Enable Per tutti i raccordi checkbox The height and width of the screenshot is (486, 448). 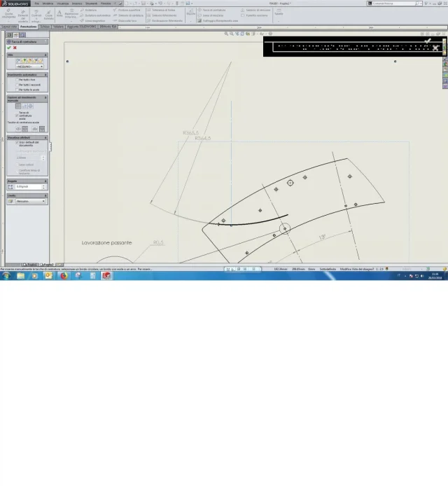tap(17, 85)
